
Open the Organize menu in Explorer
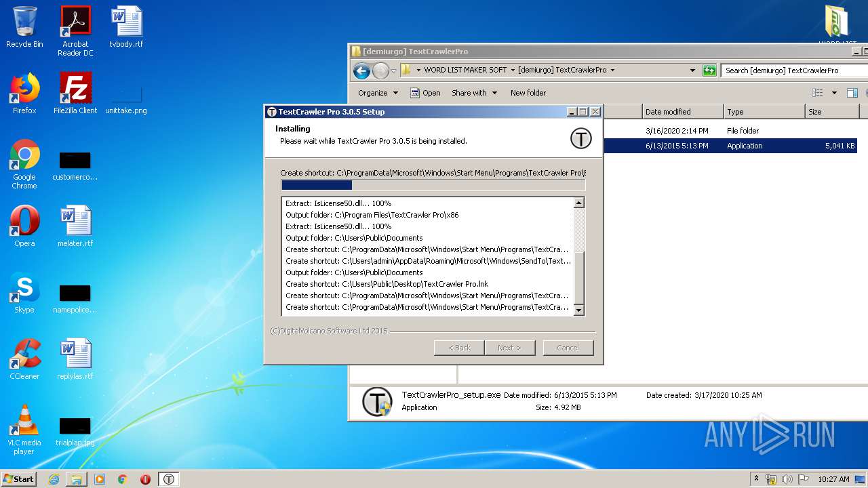378,93
